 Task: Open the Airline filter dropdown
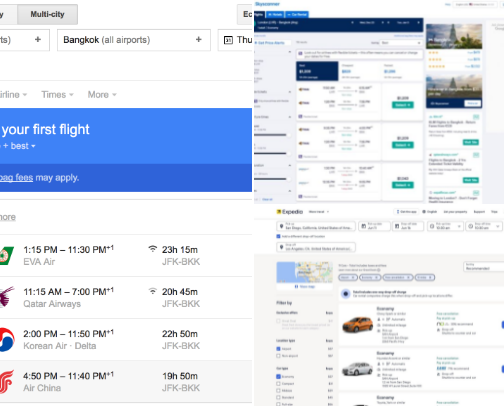pyautogui.click(x=13, y=95)
